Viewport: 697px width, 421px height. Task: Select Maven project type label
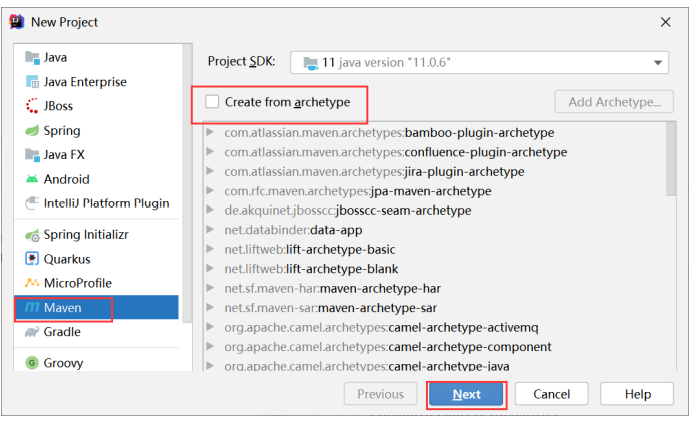point(62,308)
